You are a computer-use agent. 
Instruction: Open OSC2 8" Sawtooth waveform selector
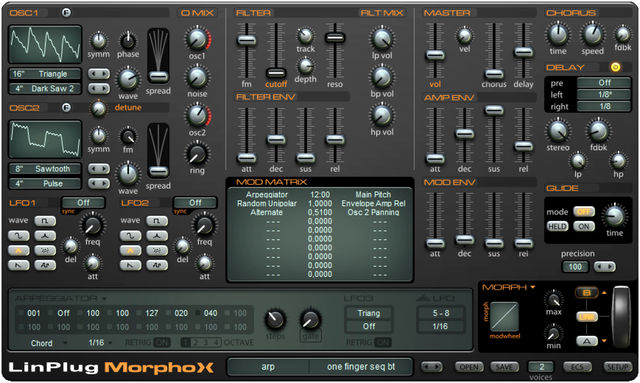pyautogui.click(x=45, y=169)
